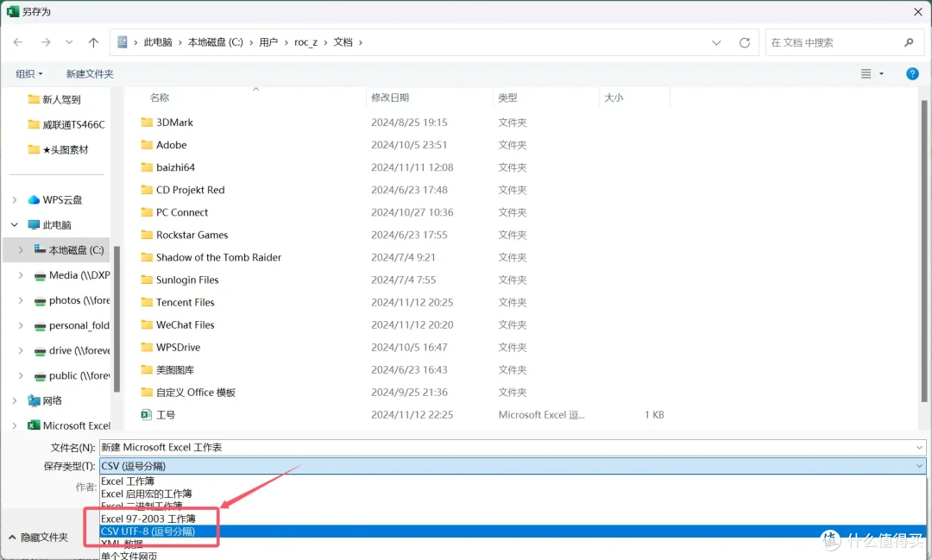Select 本地磁盘 (C:) in address bar
The image size is (932, 560).
215,42
